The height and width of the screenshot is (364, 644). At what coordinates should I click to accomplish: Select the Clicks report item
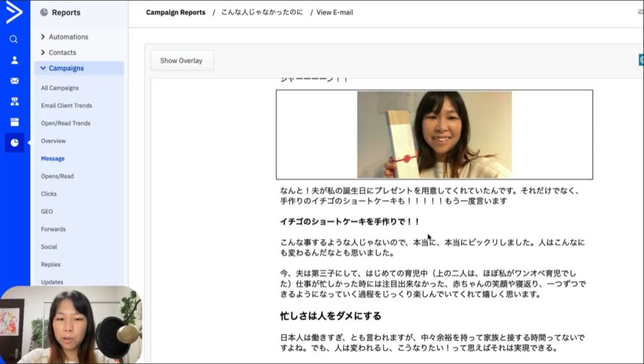click(x=48, y=194)
